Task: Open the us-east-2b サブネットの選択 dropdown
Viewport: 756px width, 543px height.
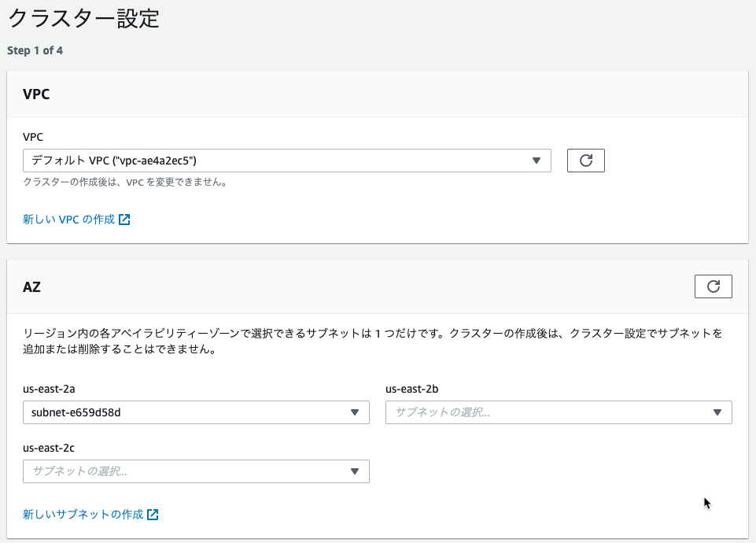Action: coord(559,412)
